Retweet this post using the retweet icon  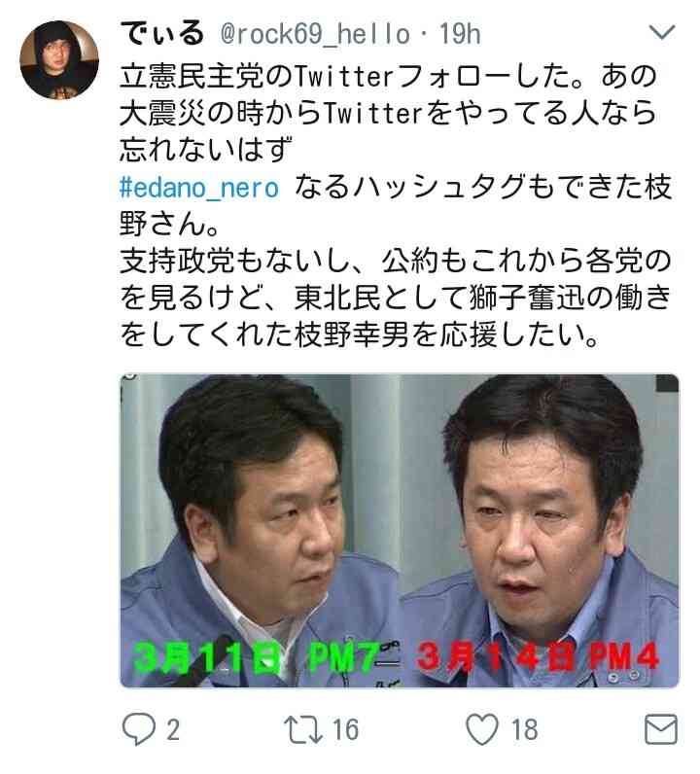[x=302, y=729]
